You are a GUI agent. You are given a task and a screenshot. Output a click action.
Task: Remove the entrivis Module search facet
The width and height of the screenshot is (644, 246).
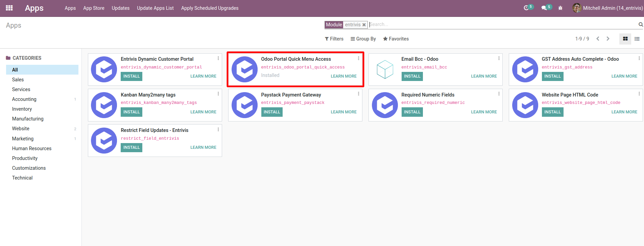click(x=364, y=25)
